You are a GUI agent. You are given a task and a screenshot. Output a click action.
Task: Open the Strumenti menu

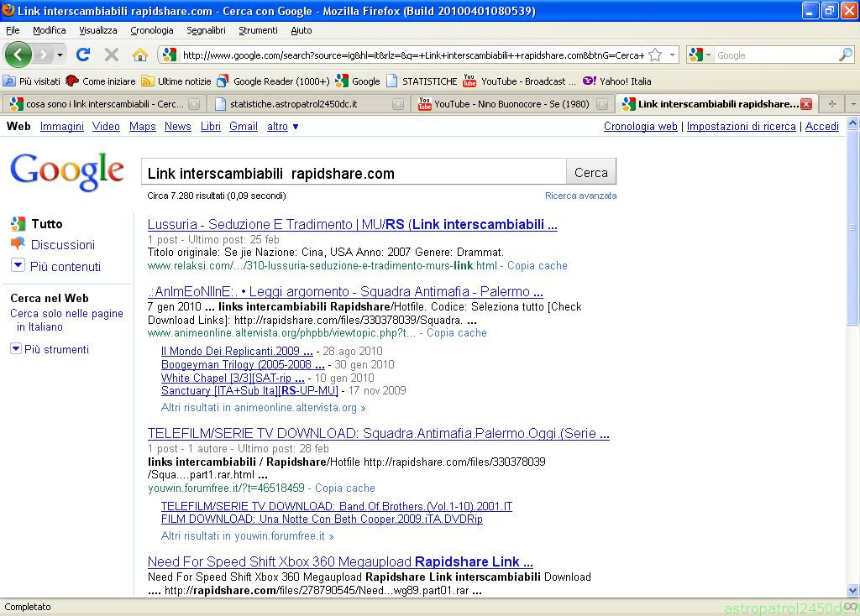coord(258,30)
